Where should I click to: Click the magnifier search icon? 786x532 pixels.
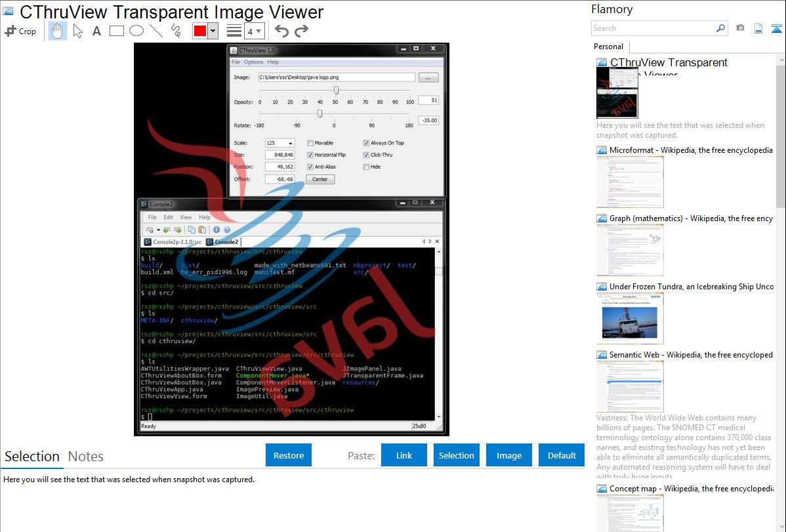click(x=720, y=28)
